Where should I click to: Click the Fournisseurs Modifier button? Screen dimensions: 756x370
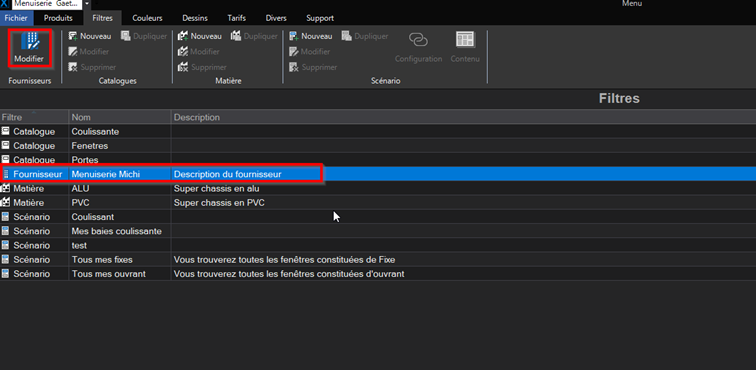(x=29, y=48)
